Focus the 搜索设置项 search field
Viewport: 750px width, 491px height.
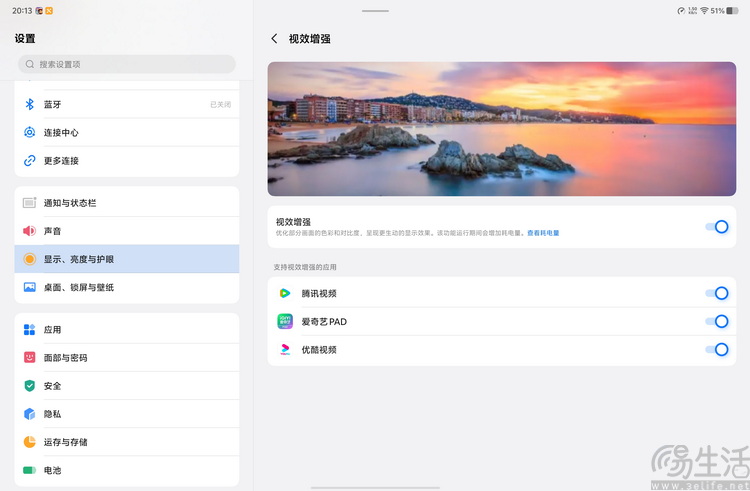(127, 64)
